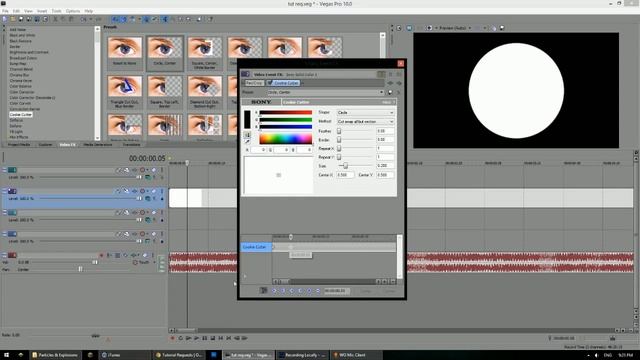The width and height of the screenshot is (640, 360).
Task: Click the Record button in transport bar
Action: click(172, 338)
